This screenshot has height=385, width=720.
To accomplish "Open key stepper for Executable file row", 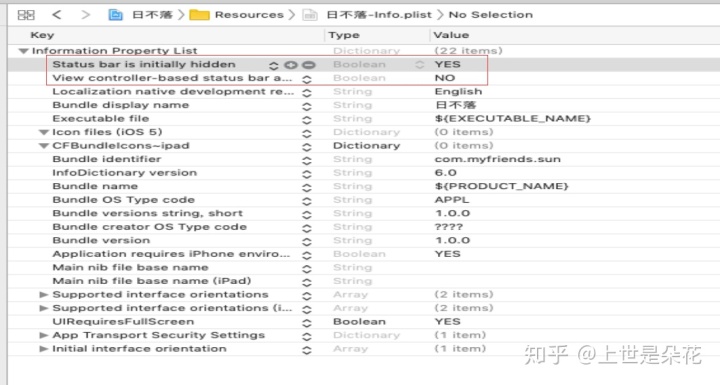I will click(307, 119).
